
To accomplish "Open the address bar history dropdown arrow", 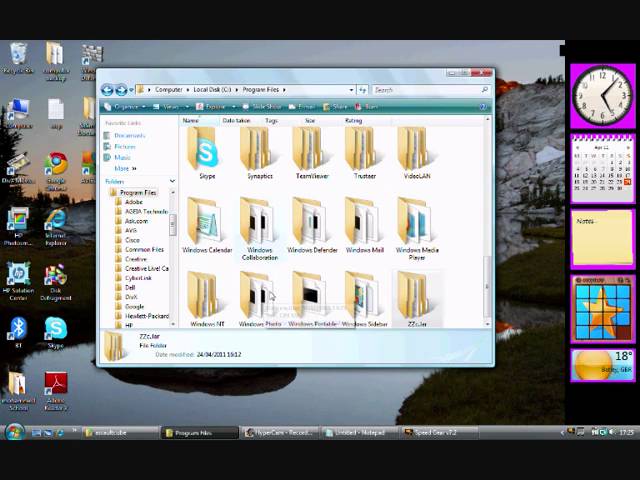I will click(x=351, y=89).
